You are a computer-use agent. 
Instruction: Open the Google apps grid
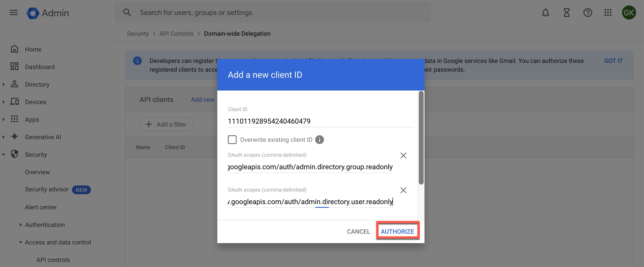point(608,12)
